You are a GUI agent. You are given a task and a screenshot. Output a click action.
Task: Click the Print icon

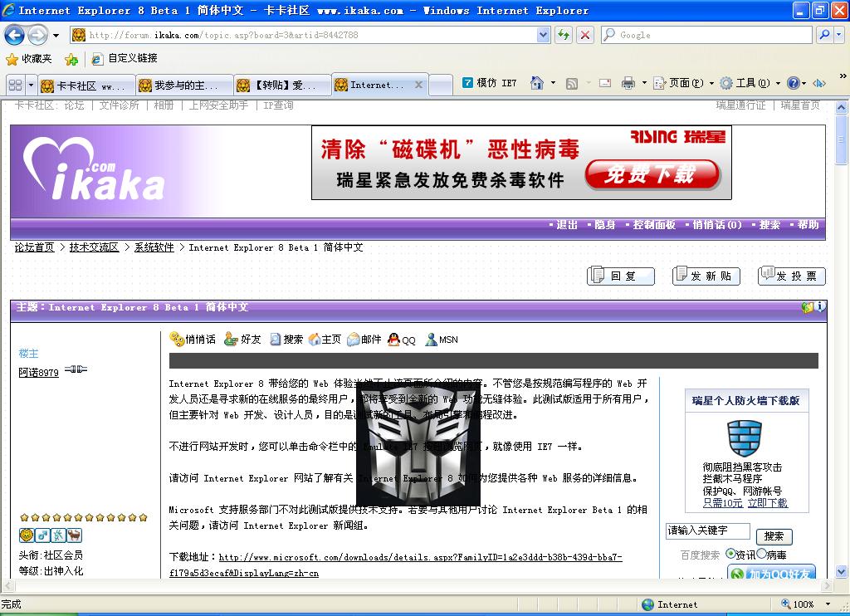(x=628, y=83)
